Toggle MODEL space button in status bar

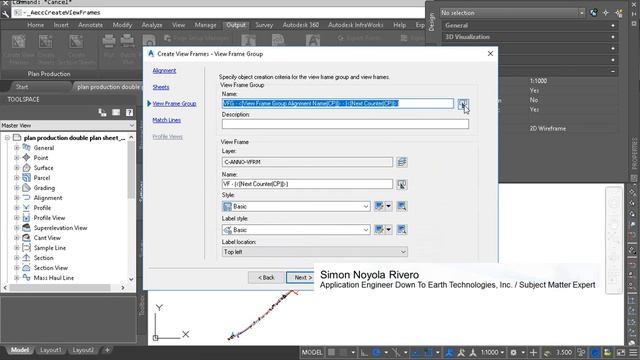(312, 352)
